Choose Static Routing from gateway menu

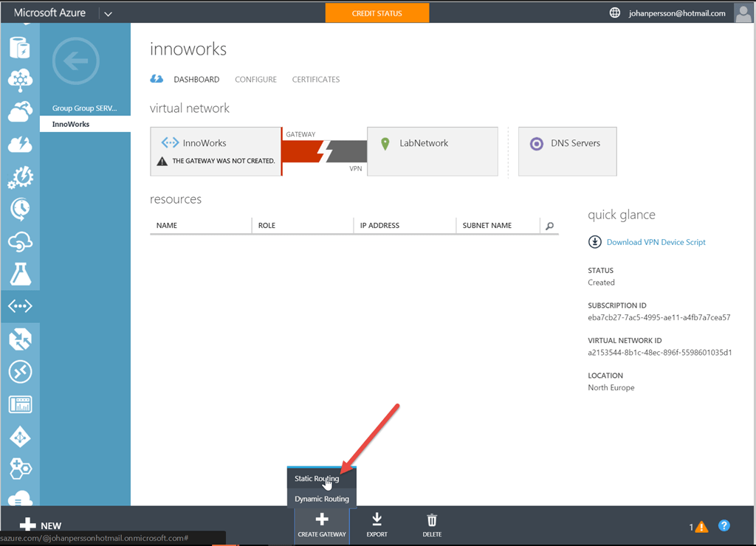point(322,479)
